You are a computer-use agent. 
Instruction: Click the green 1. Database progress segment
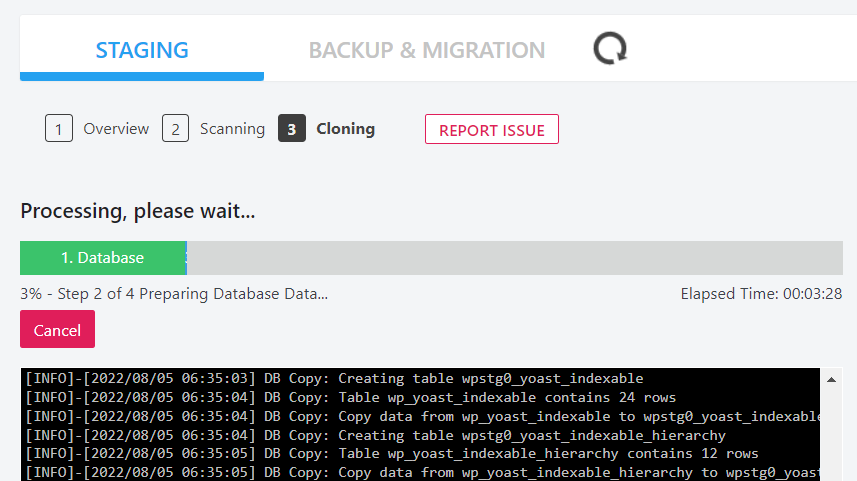tap(103, 257)
